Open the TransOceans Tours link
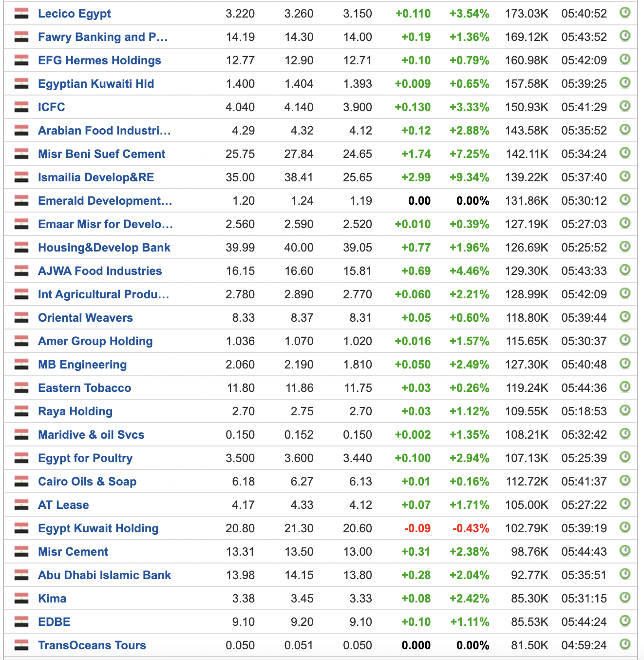The width and height of the screenshot is (644, 660). [x=92, y=645]
